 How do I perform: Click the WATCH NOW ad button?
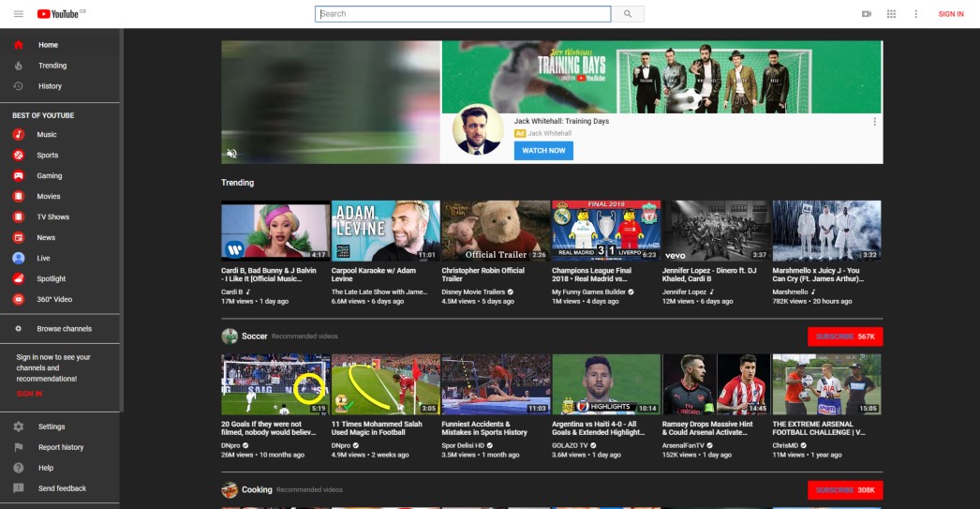(543, 151)
